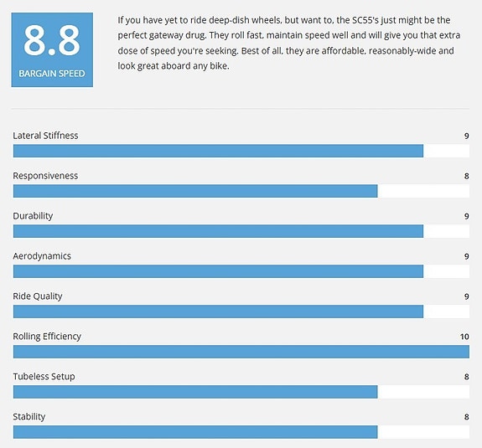482x448 pixels.
Task: Select the Lateral Stiffness label
Action: pyautogui.click(x=45, y=136)
